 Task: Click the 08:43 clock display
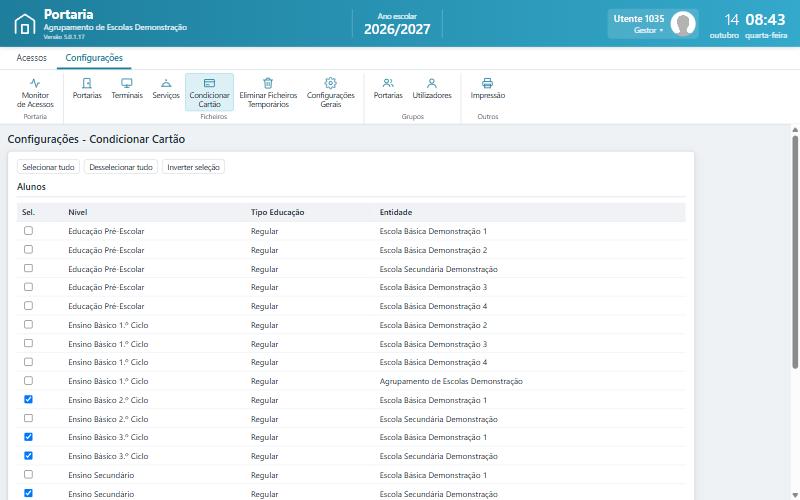point(765,20)
